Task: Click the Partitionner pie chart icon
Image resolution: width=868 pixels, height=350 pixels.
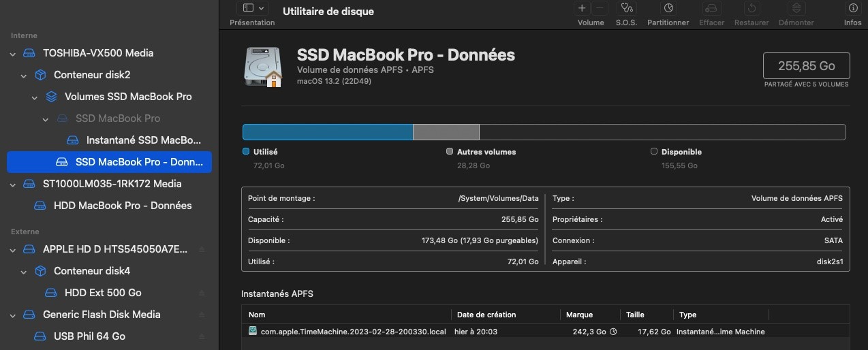Action: coord(668,9)
